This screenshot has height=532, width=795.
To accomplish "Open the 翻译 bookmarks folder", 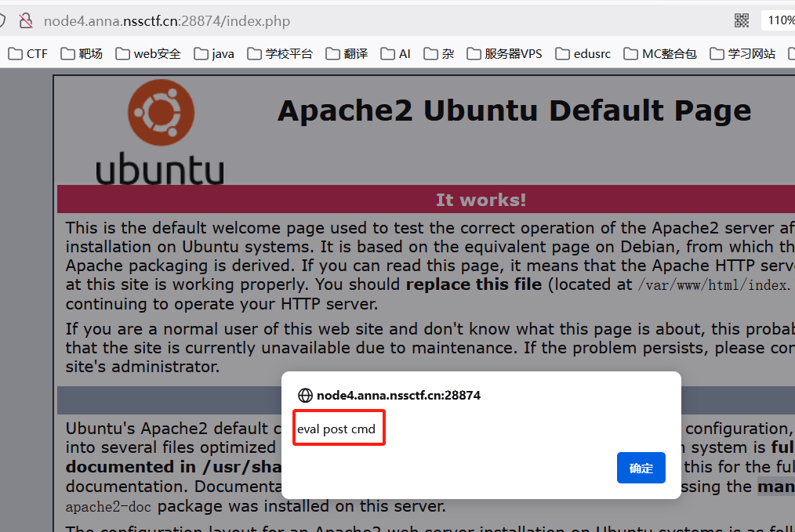I will coord(347,54).
